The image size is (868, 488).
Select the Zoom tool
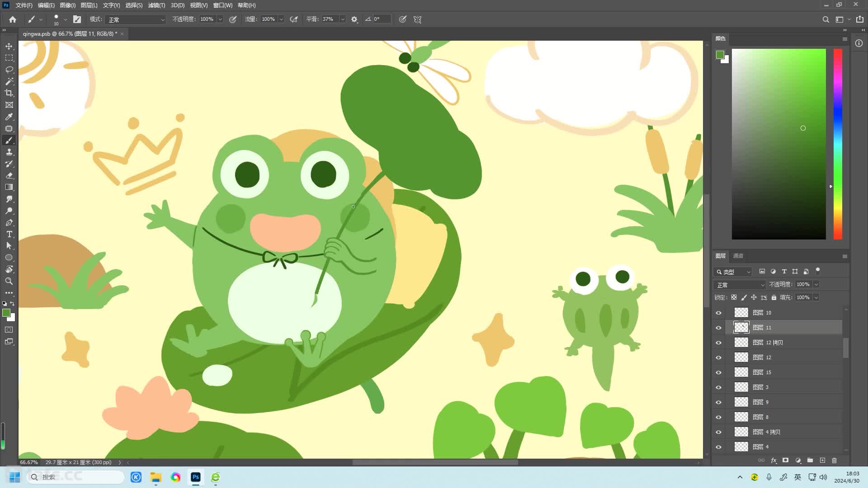(9, 281)
